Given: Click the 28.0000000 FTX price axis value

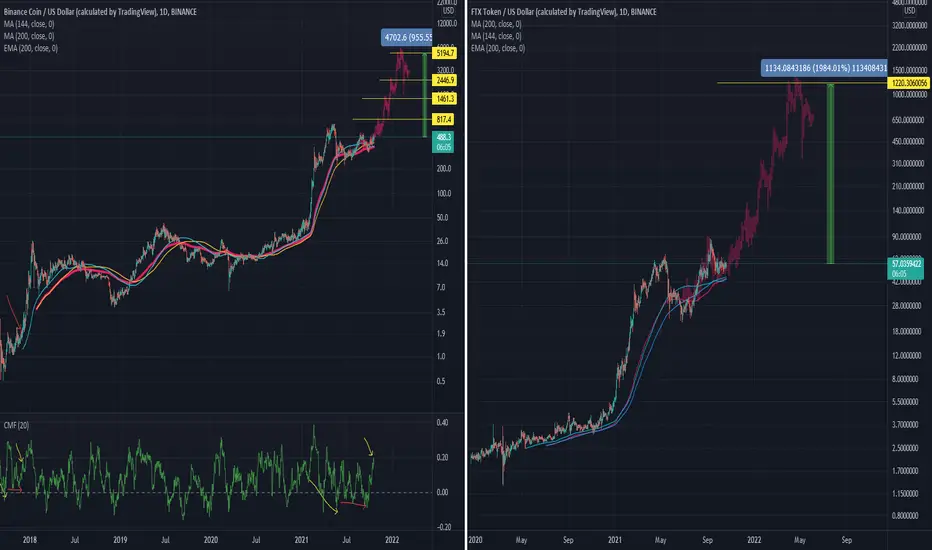Looking at the screenshot, I should 907,306.
